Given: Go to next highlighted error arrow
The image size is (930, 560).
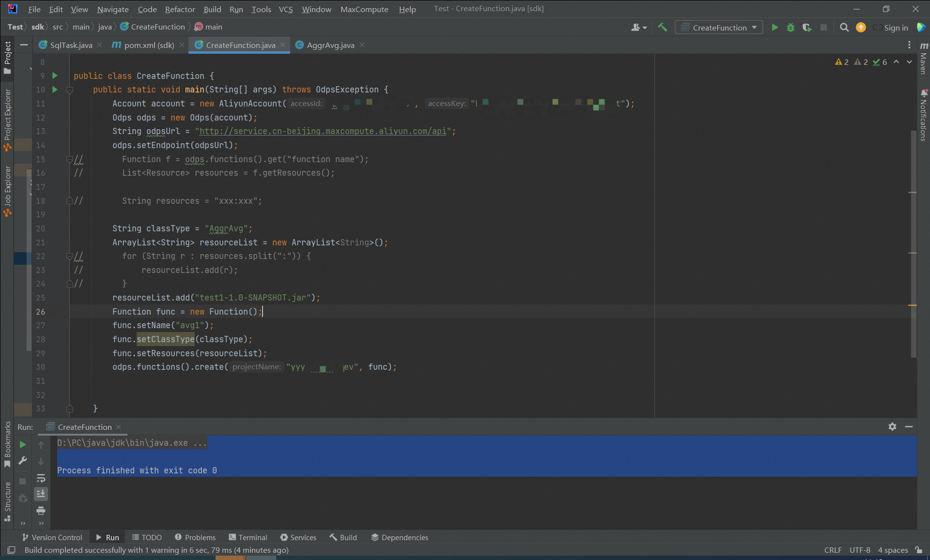Looking at the screenshot, I should pos(909,62).
